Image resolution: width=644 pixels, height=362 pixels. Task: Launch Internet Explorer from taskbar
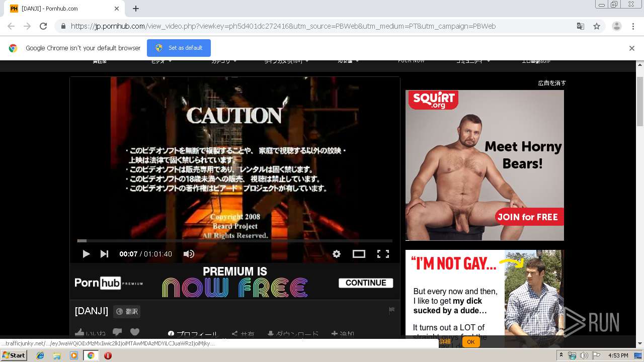coord(40,355)
